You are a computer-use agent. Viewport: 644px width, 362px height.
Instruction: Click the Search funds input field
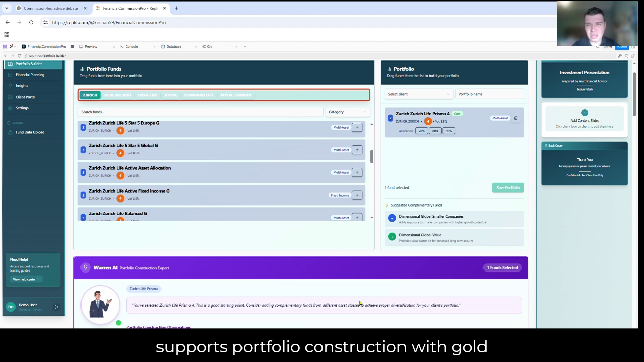pos(200,112)
